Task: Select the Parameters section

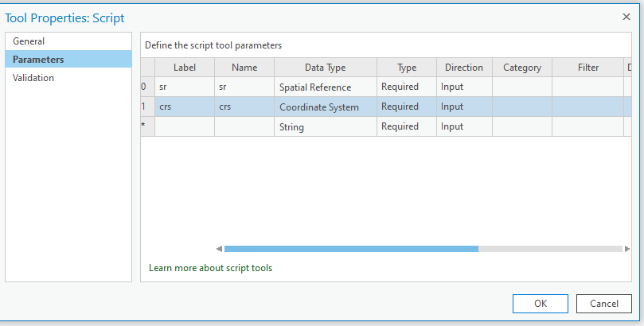Action: (38, 60)
